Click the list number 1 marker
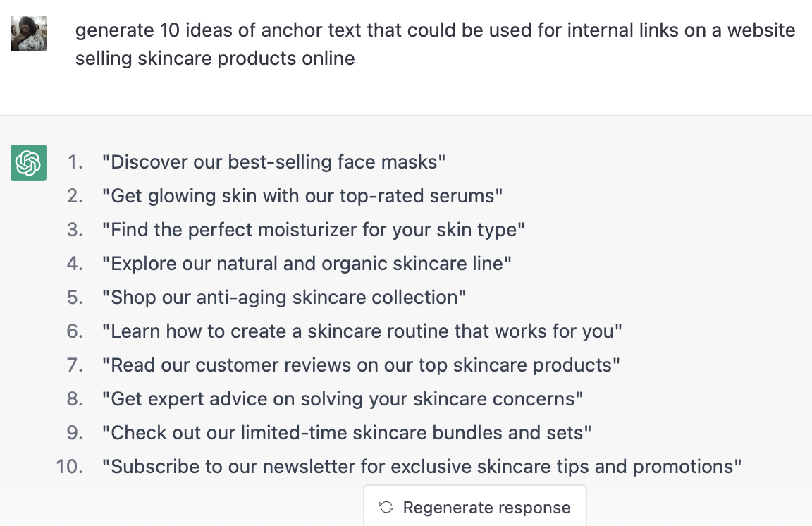The height and width of the screenshot is (526, 812). pyautogui.click(x=75, y=162)
